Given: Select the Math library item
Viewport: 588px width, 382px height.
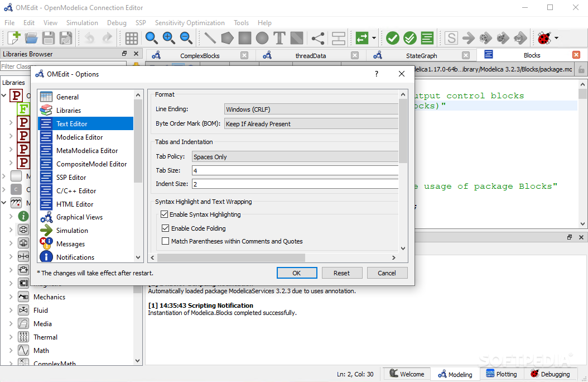Looking at the screenshot, I should (x=41, y=351).
